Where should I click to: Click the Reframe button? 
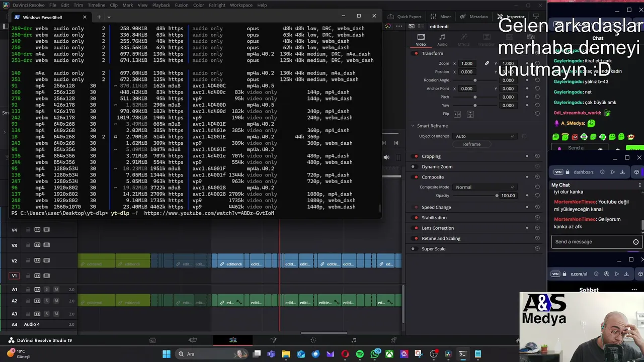pyautogui.click(x=472, y=144)
